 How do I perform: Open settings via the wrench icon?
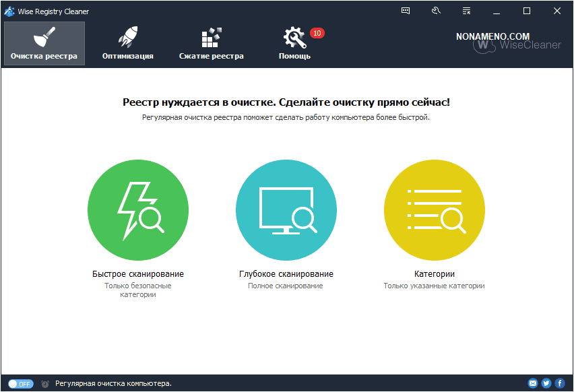click(436, 11)
